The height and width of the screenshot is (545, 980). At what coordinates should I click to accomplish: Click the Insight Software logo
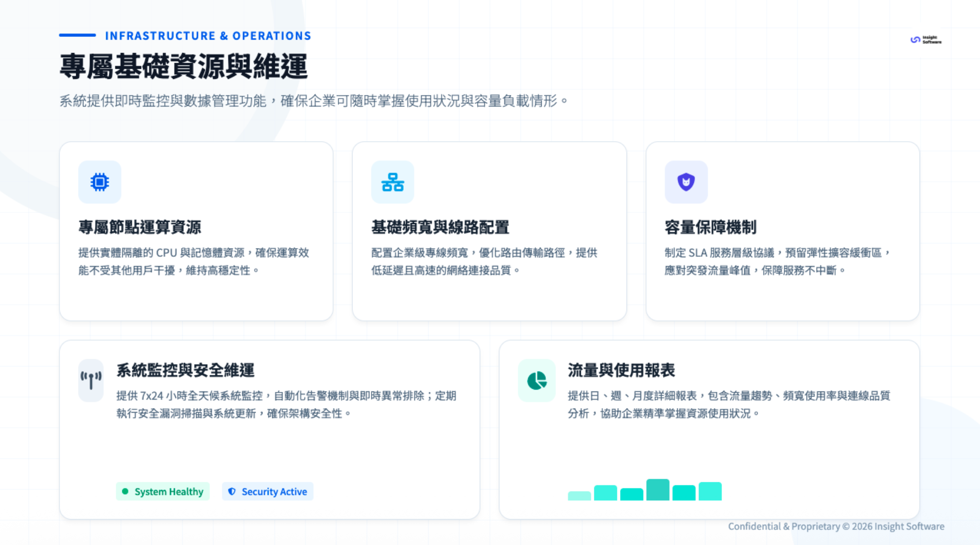point(926,40)
